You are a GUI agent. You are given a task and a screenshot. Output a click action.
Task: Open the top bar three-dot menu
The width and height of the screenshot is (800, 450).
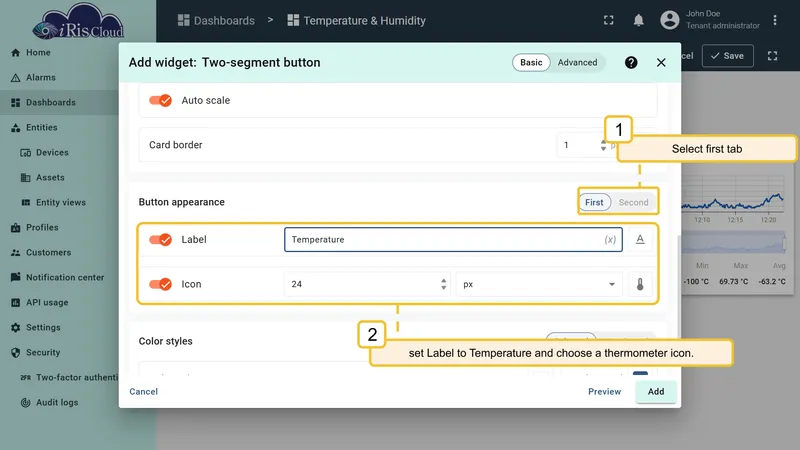774,20
